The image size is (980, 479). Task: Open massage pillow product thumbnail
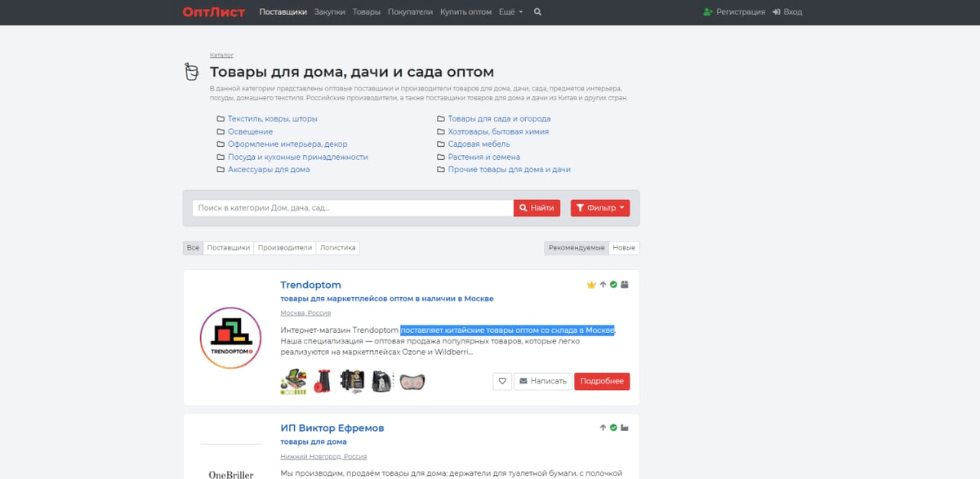[412, 381]
